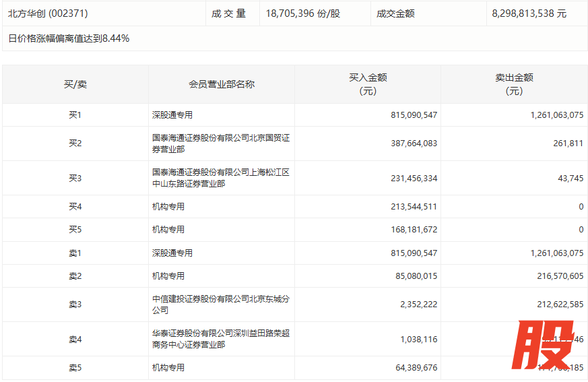Image resolution: width=588 pixels, height=382 pixels.
Task: Click the 会员营业部名称 column header
Action: coord(222,84)
